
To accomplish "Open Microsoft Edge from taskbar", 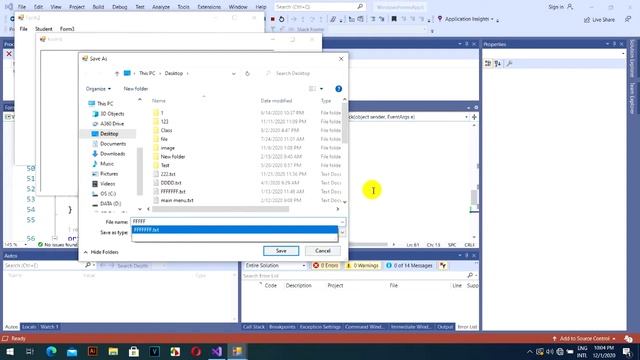I will [x=51, y=351].
